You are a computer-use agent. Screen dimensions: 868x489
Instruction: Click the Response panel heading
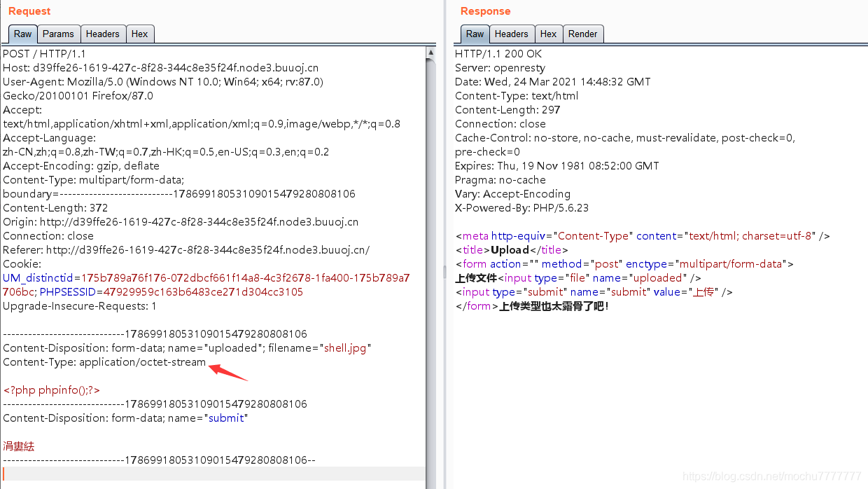coord(486,11)
